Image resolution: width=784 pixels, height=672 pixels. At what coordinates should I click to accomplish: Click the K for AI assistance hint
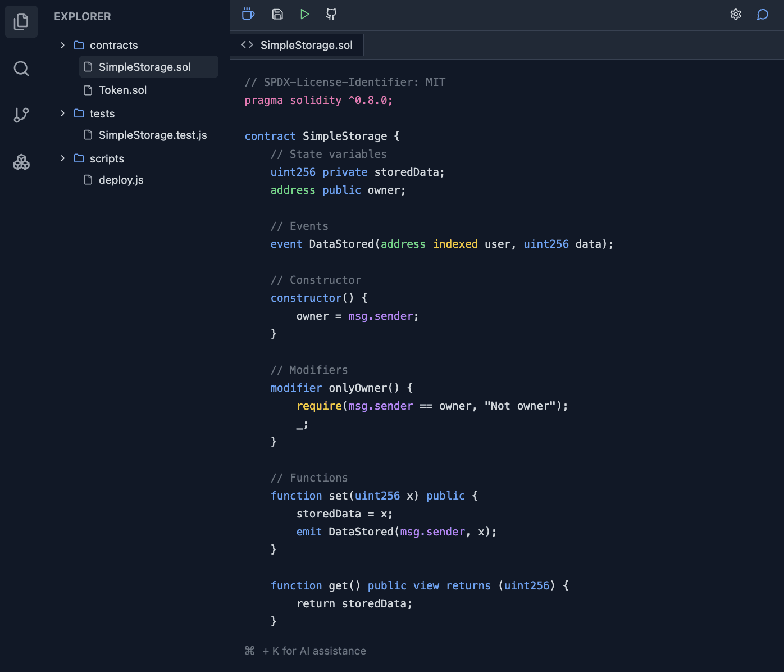point(306,651)
